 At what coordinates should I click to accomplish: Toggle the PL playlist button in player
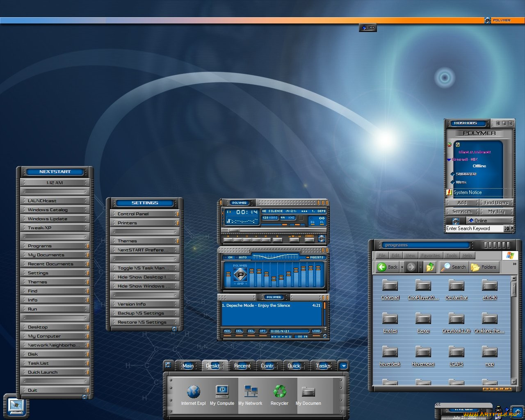coord(322,222)
